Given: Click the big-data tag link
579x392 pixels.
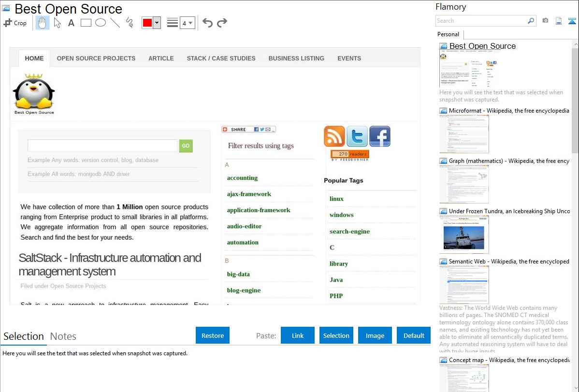Looking at the screenshot, I should [x=238, y=274].
